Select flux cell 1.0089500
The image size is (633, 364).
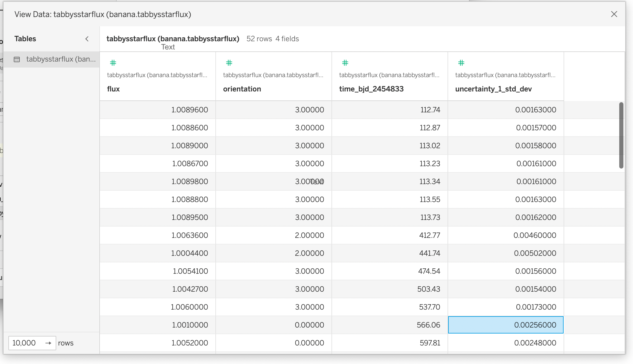coord(158,218)
